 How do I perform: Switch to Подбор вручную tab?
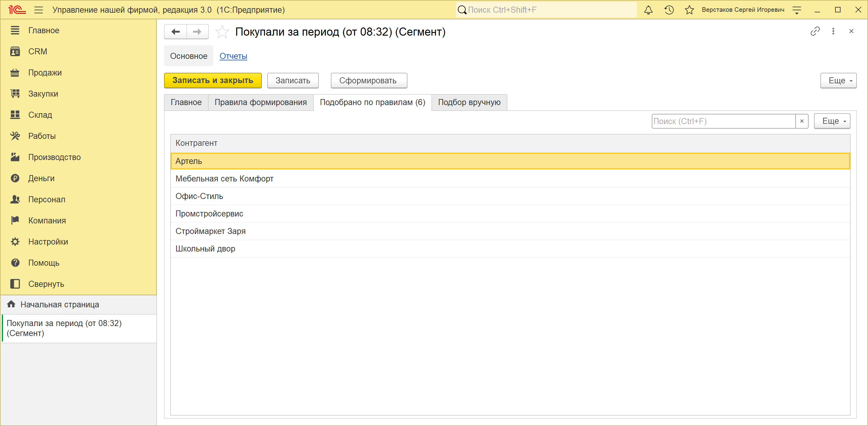tap(469, 102)
